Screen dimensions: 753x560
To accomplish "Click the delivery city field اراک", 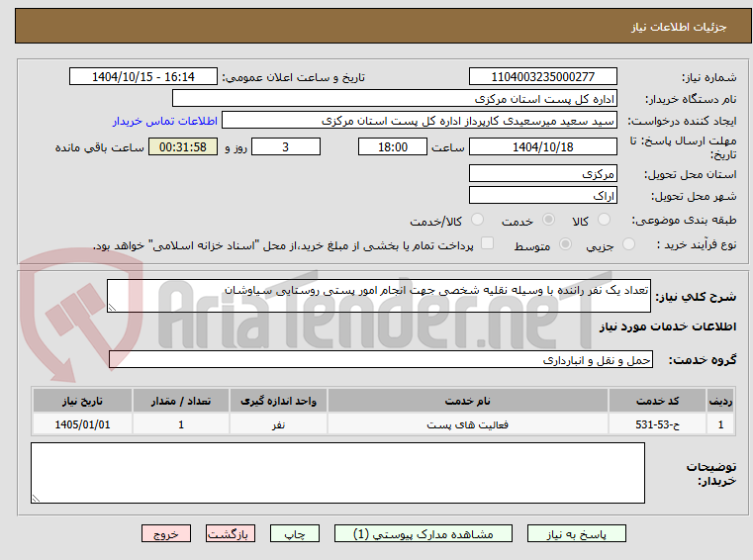I will tap(542, 196).
